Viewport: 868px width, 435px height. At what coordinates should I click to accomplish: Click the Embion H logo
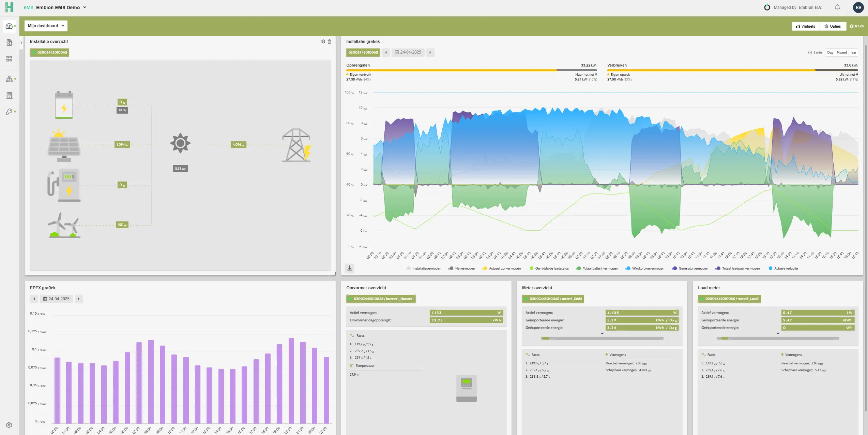pos(9,7)
